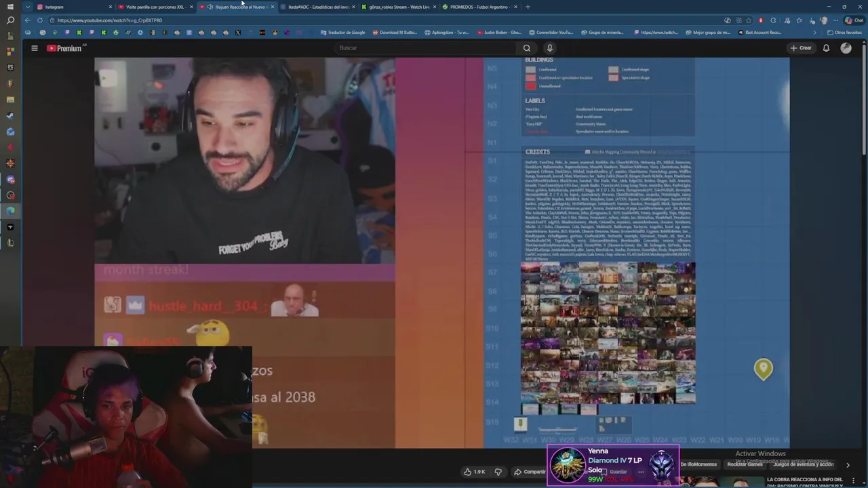Screen dimensions: 868x488
Task: Click the Compartir share button
Action: 530,472
